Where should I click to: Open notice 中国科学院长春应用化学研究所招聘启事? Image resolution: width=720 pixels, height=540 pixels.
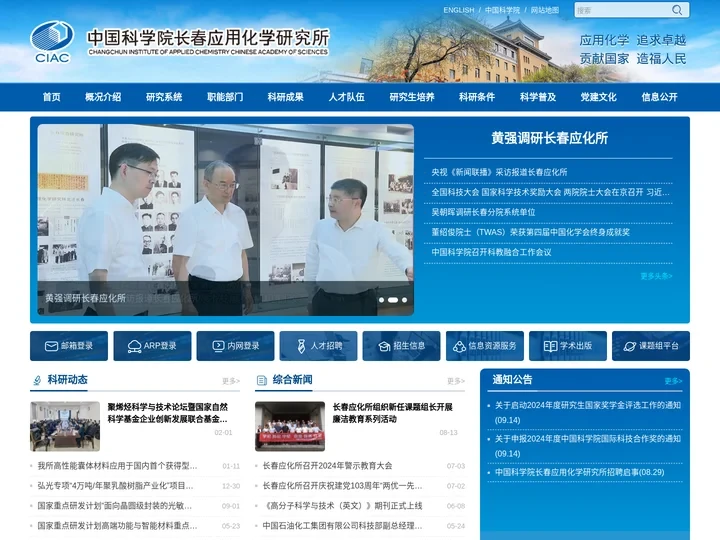coord(579,472)
